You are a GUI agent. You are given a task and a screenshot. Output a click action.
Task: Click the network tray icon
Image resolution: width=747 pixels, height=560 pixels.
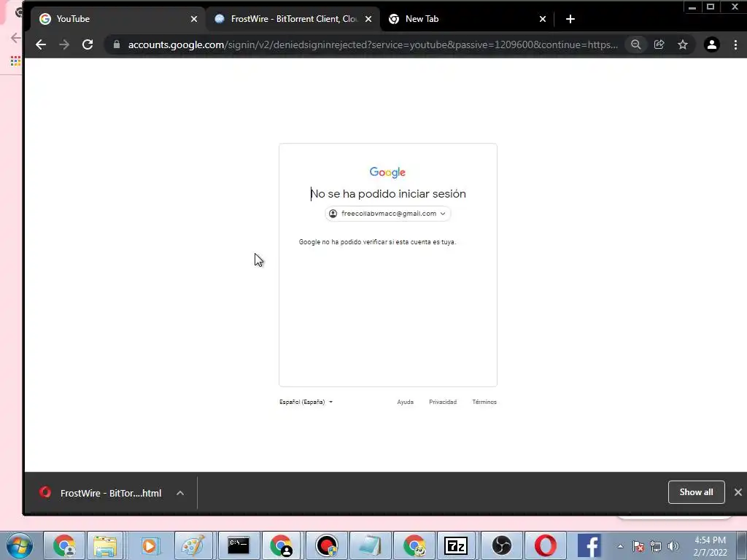tap(656, 546)
